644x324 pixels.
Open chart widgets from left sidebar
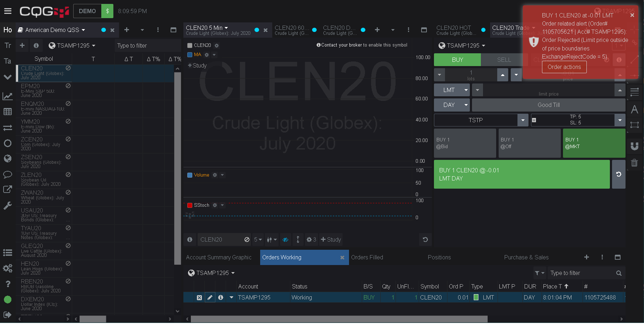[7, 96]
